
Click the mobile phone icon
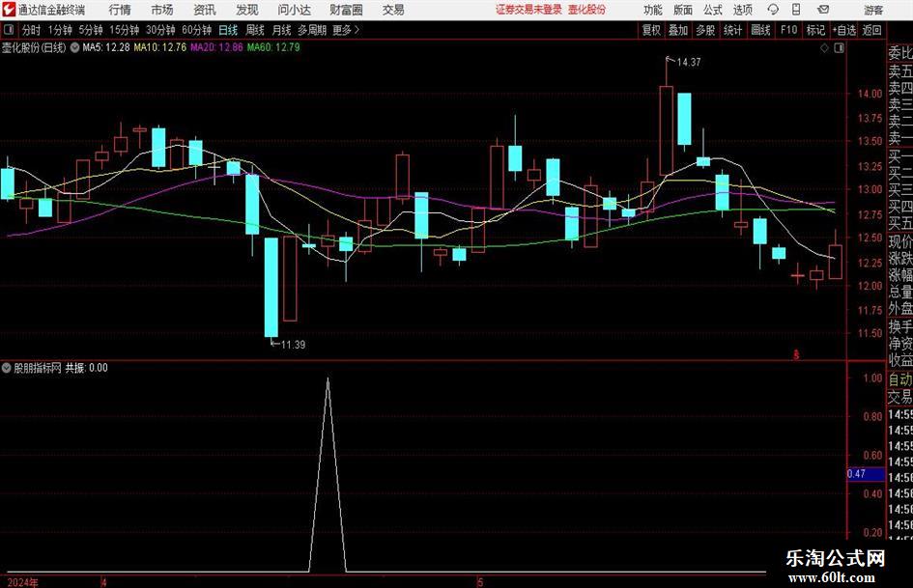point(796,10)
